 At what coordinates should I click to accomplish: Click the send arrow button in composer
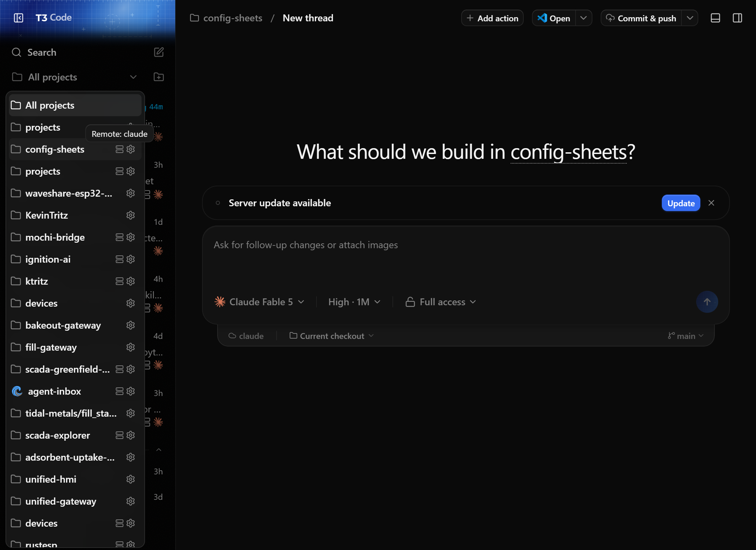[707, 302]
